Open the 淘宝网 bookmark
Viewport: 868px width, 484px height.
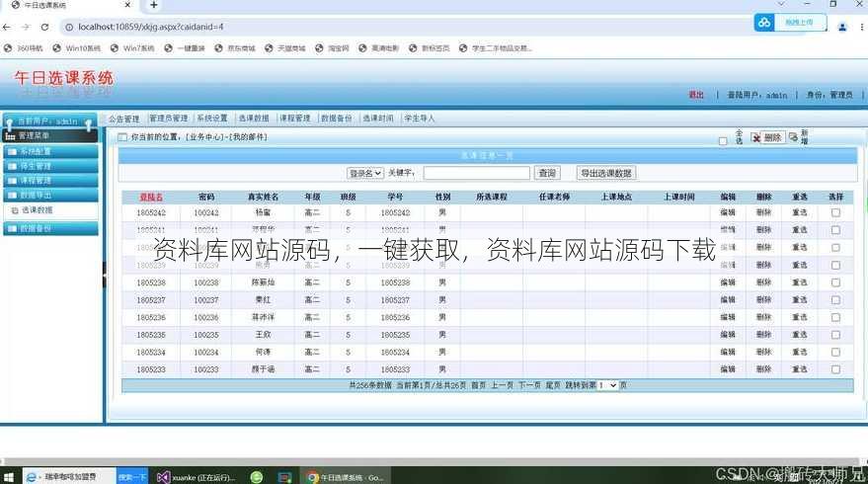[x=332, y=48]
